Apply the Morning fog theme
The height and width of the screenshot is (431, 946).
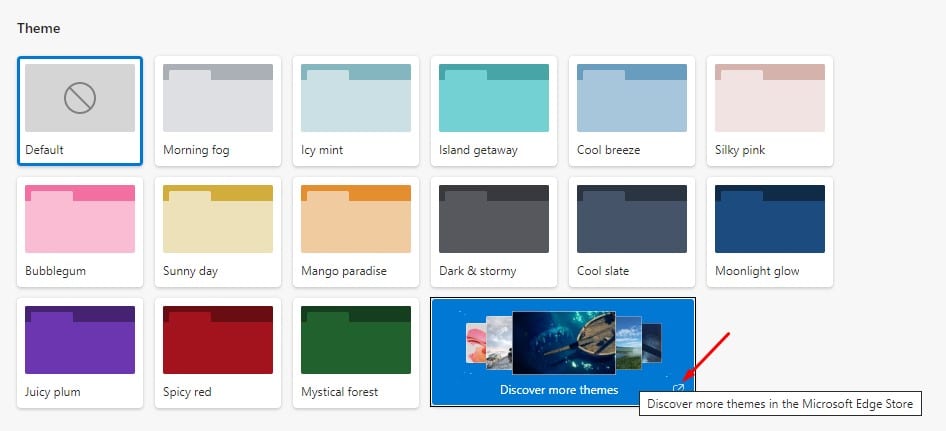(218, 111)
